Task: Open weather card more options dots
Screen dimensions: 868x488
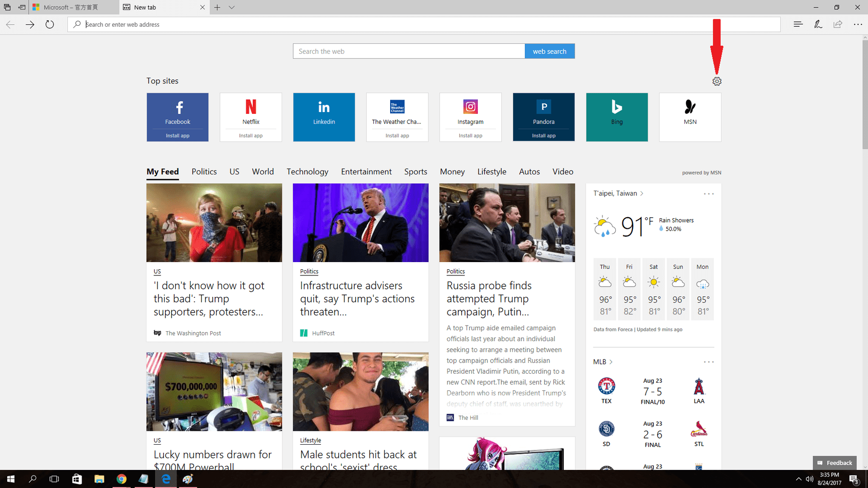Action: pos(709,194)
